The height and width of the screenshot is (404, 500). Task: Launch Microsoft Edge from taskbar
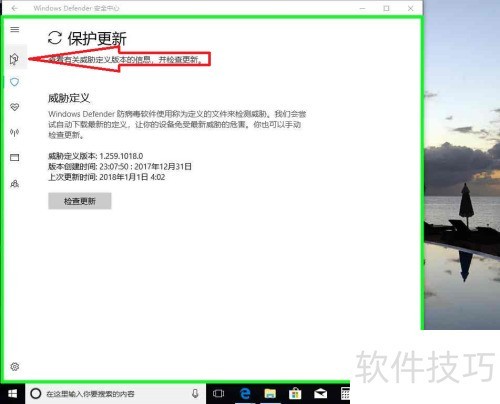pyautogui.click(x=245, y=394)
